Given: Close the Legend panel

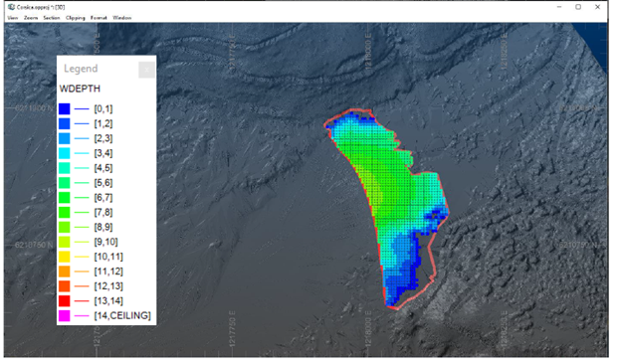Looking at the screenshot, I should [146, 70].
